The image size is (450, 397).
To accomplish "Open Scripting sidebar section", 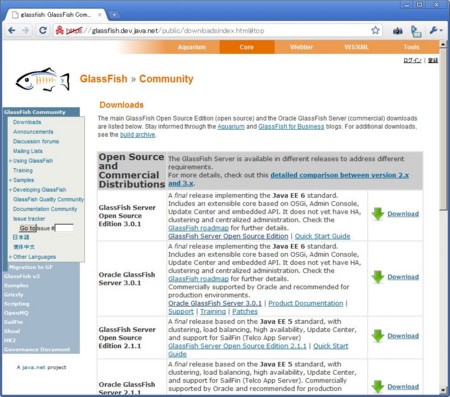I will coord(17,304).
